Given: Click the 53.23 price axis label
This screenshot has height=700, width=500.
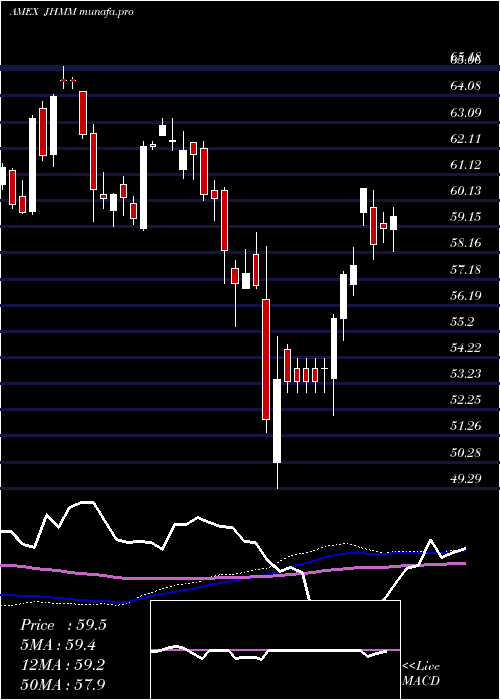Looking at the screenshot, I should point(466,374).
